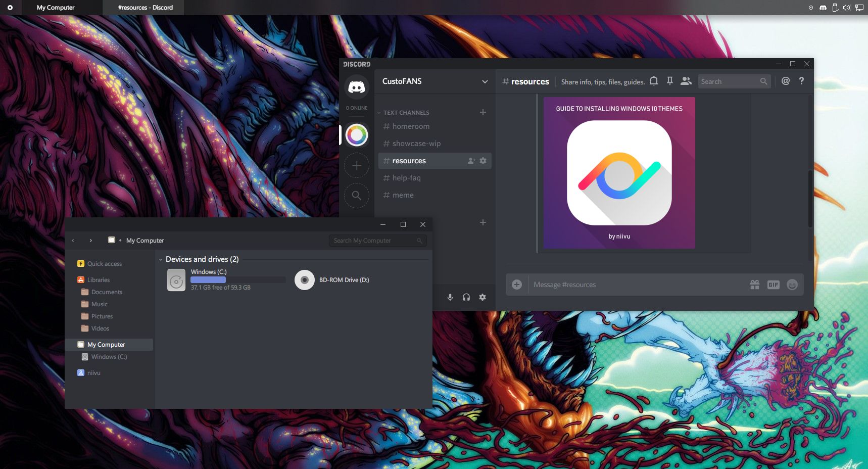This screenshot has width=868, height=469.
Task: Create text channel with plus beside TEXT CHANNELS
Action: pos(483,112)
